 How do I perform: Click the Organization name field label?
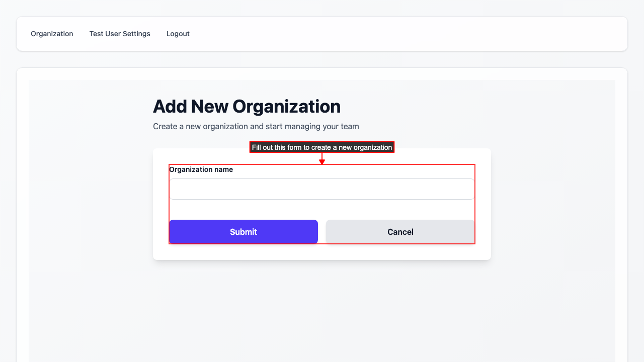(x=201, y=169)
